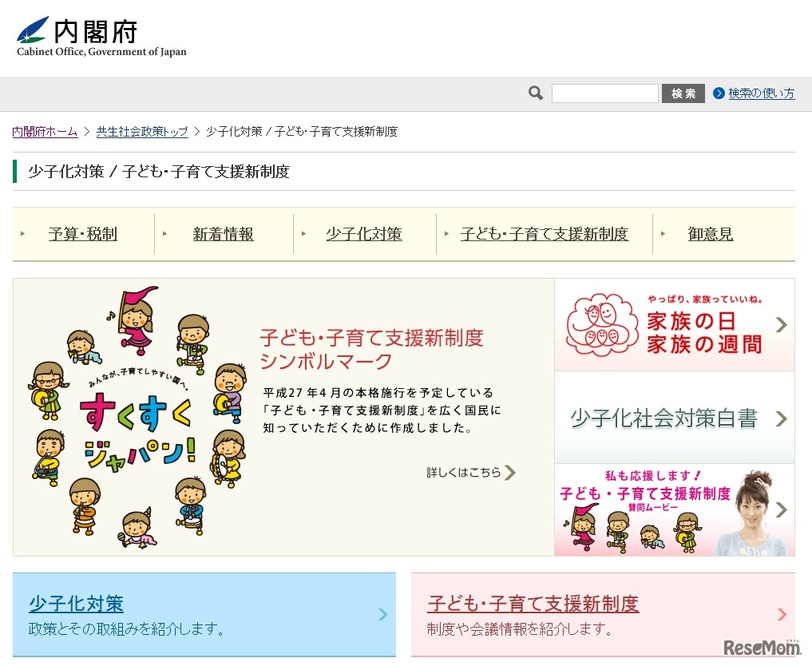Click the arrow marker beside 御意見

coord(663,234)
